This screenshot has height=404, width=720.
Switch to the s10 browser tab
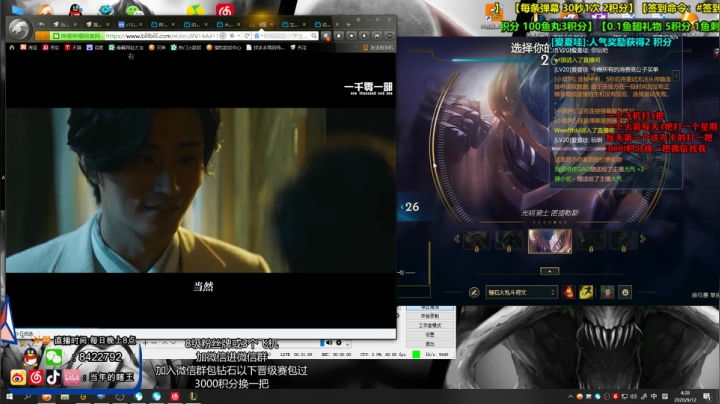pos(128,24)
